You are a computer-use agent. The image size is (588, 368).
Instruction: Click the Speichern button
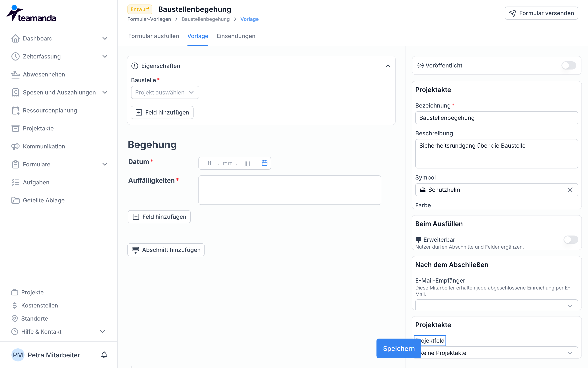(399, 348)
